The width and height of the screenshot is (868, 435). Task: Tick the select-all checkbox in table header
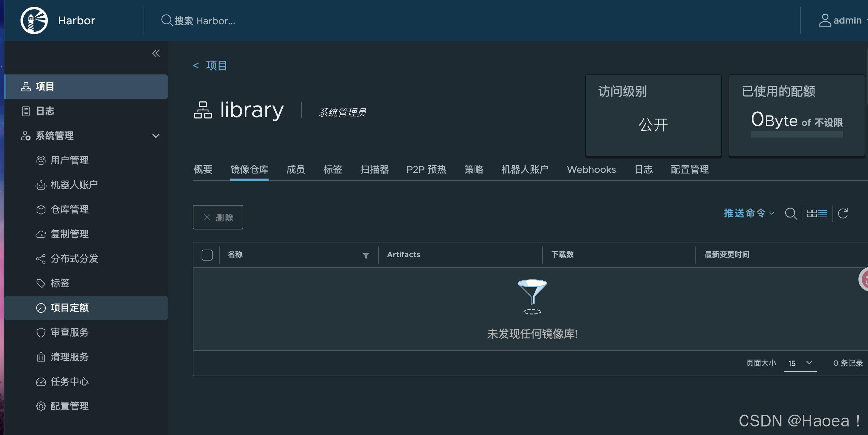click(207, 255)
